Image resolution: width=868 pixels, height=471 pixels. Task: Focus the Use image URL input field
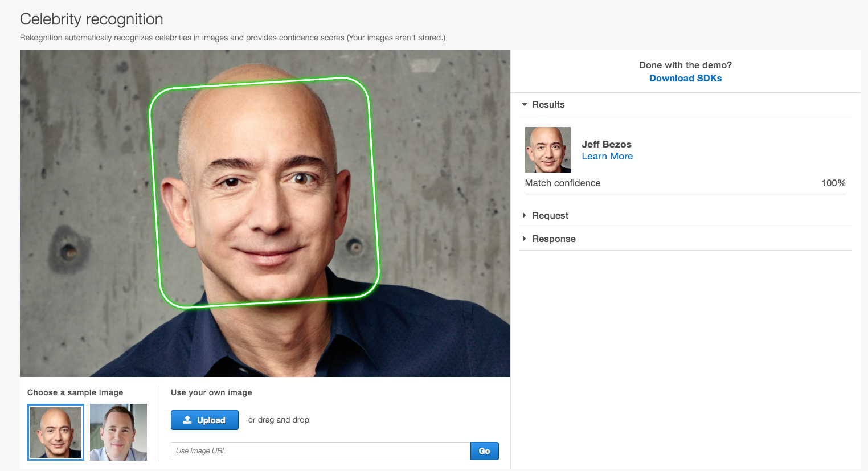(321, 451)
